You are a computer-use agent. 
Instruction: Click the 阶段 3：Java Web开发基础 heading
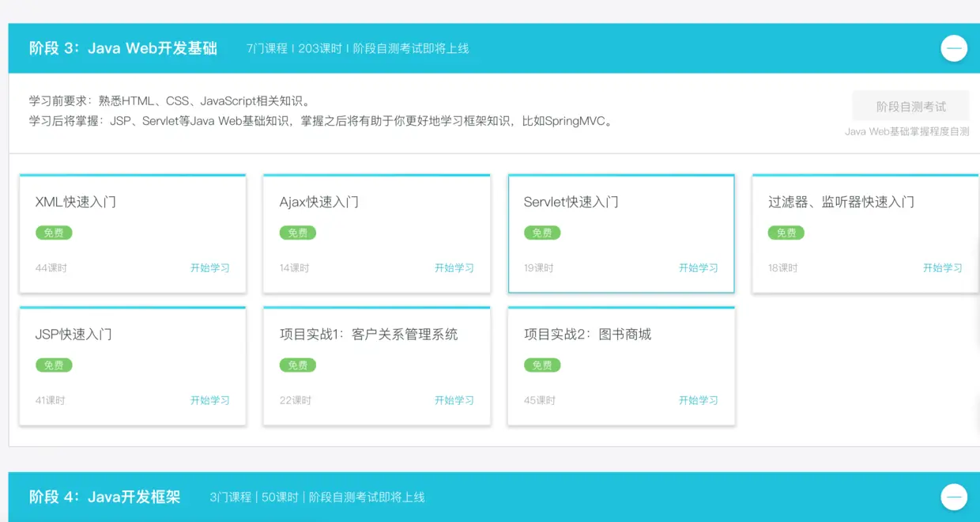123,48
